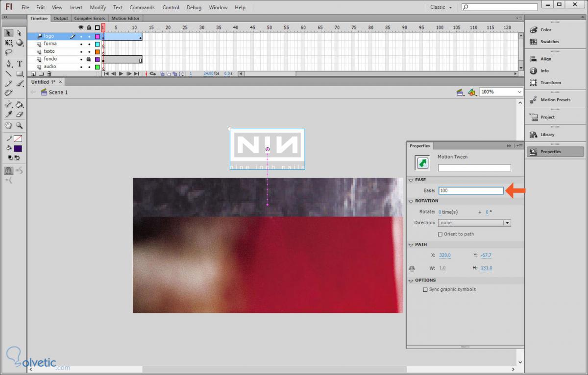Open the rotation Direction dropdown
Viewport: 588px width, 375px height.
[x=474, y=223]
